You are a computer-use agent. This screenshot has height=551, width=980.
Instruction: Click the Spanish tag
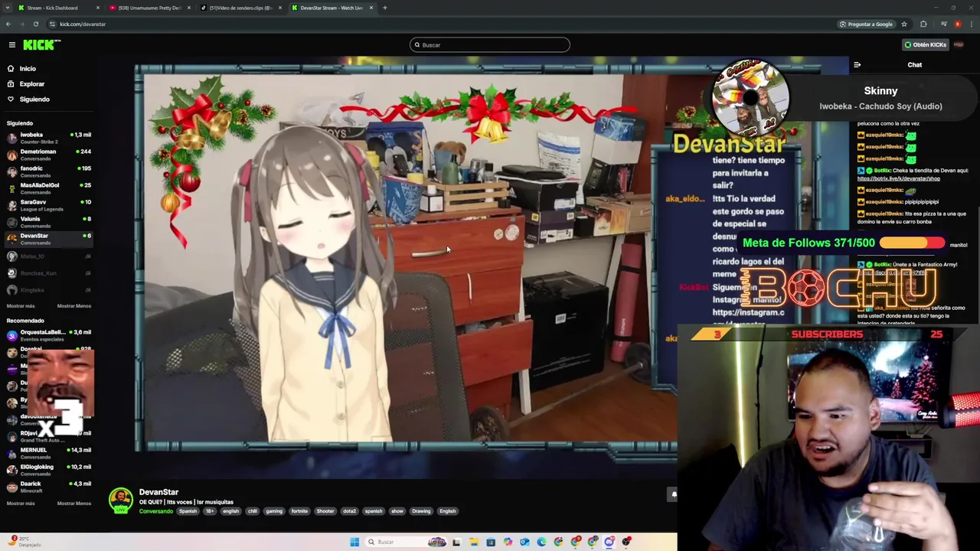188,511
